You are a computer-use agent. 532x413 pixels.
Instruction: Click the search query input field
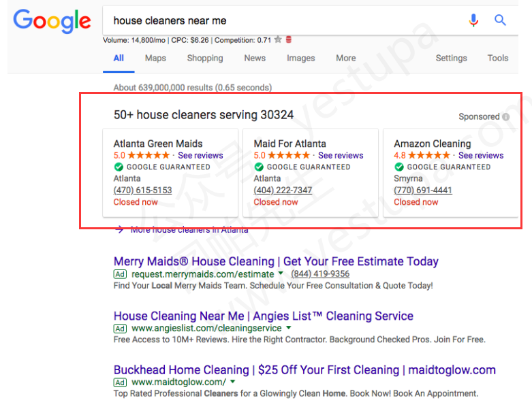285,20
